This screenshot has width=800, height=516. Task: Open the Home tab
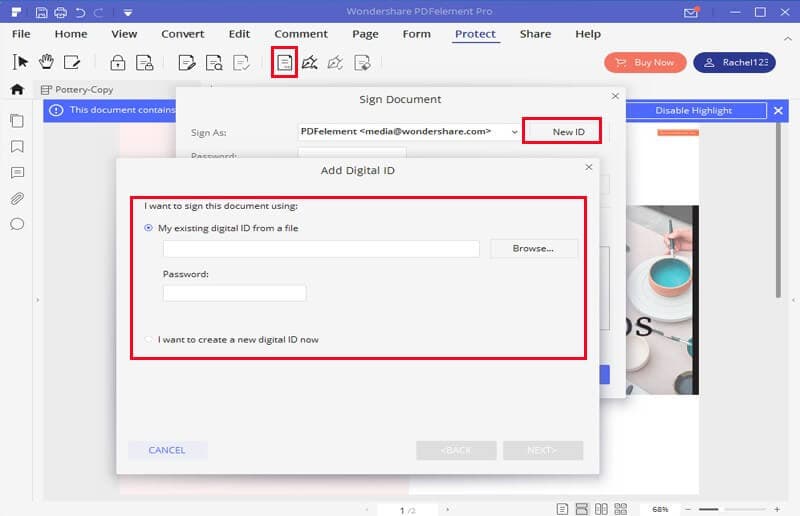tap(71, 34)
